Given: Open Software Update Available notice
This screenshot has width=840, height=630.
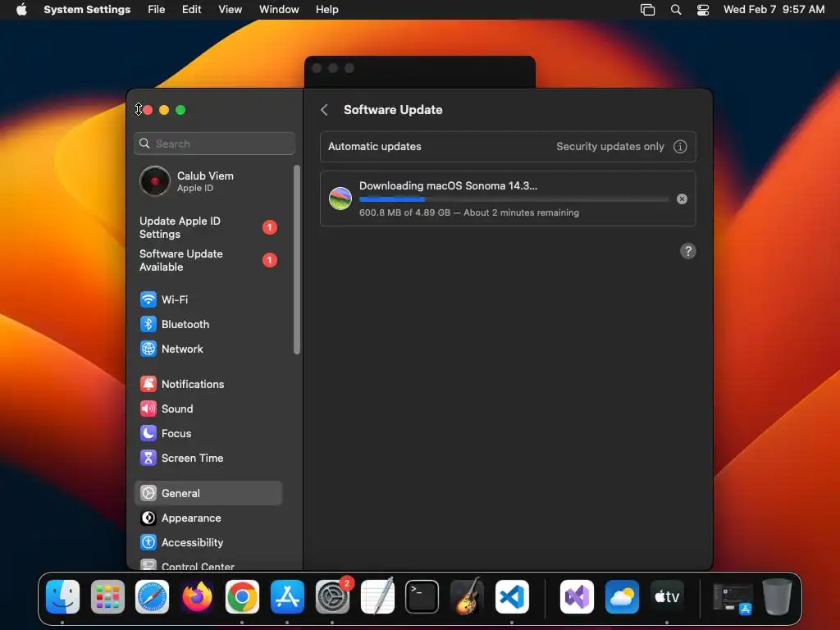Looking at the screenshot, I should point(208,260).
